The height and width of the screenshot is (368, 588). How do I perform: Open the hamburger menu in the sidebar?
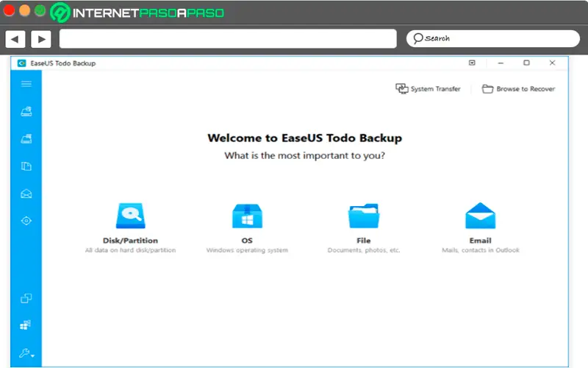[x=26, y=84]
